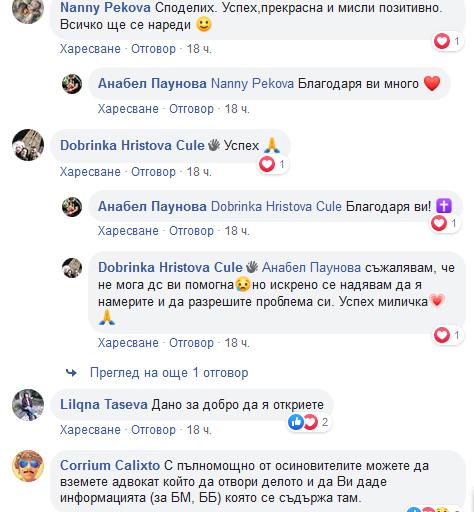Like Lilqna Taseva's comment via Харесване
Viewport: 474px width, 512px height.
(90, 430)
